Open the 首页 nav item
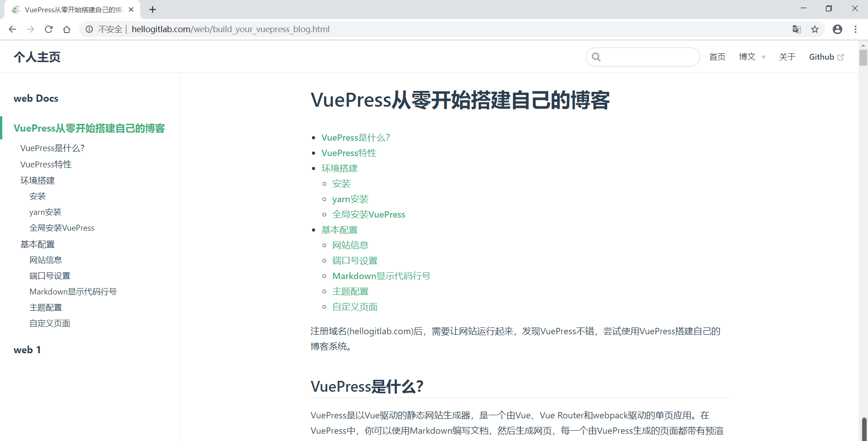The image size is (868, 441). tap(717, 57)
